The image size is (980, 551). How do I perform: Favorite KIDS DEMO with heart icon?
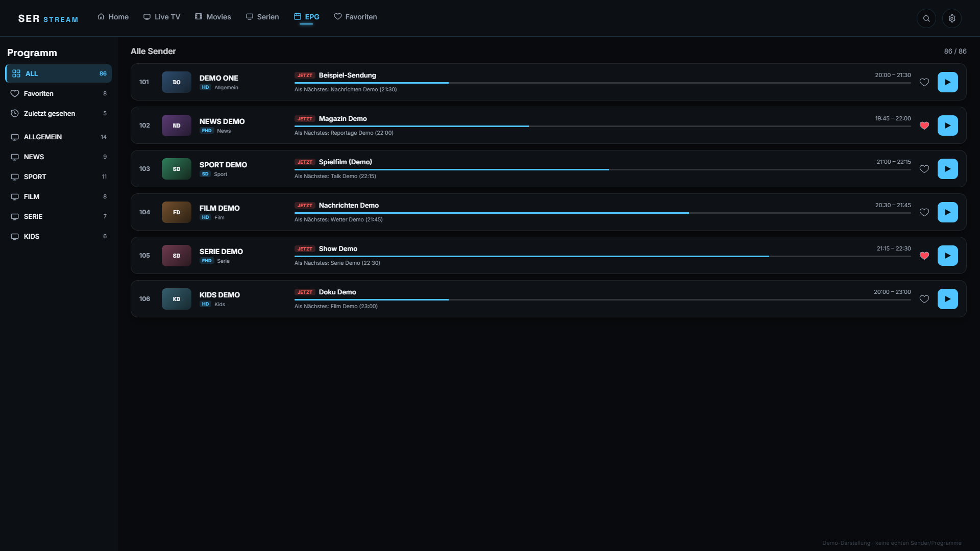[x=924, y=299]
